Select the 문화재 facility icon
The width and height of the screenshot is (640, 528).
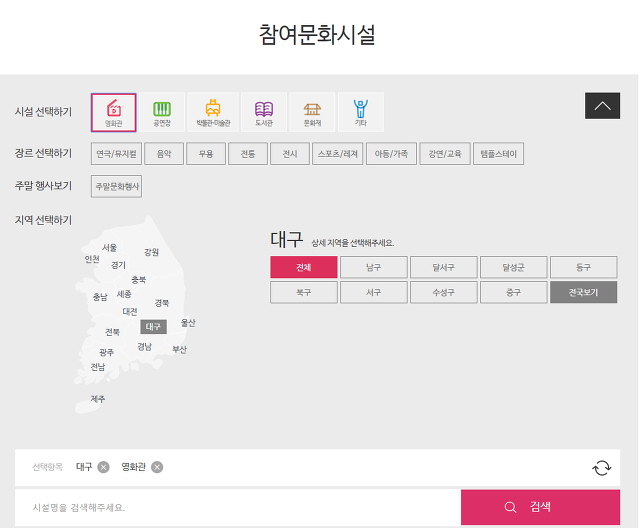pyautogui.click(x=312, y=112)
